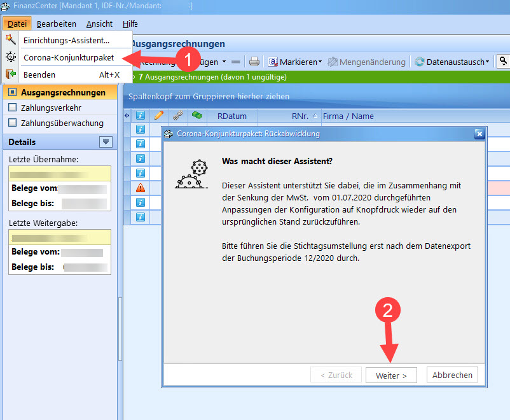
Task: Toggle the Zahlungsverkehr checkbox
Action: pos(13,108)
